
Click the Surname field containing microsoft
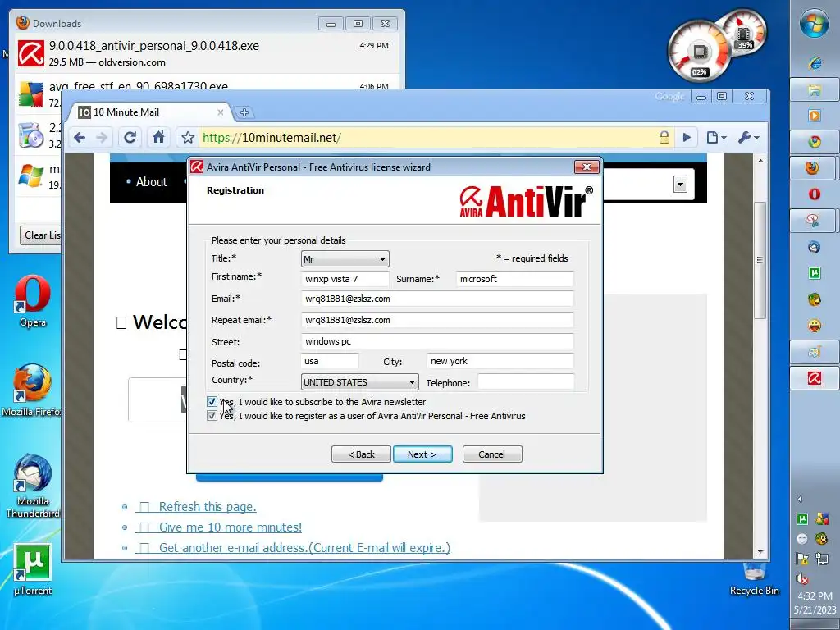(x=515, y=279)
